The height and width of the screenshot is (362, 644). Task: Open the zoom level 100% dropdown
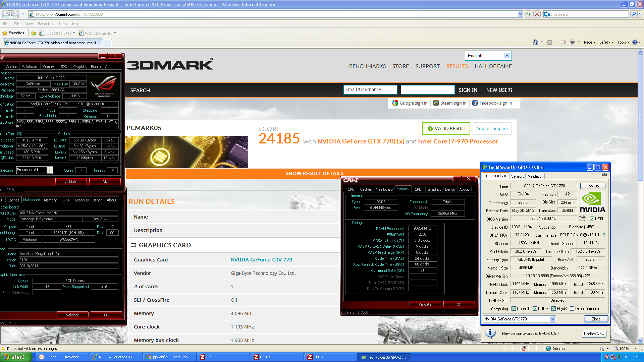click(x=635, y=349)
